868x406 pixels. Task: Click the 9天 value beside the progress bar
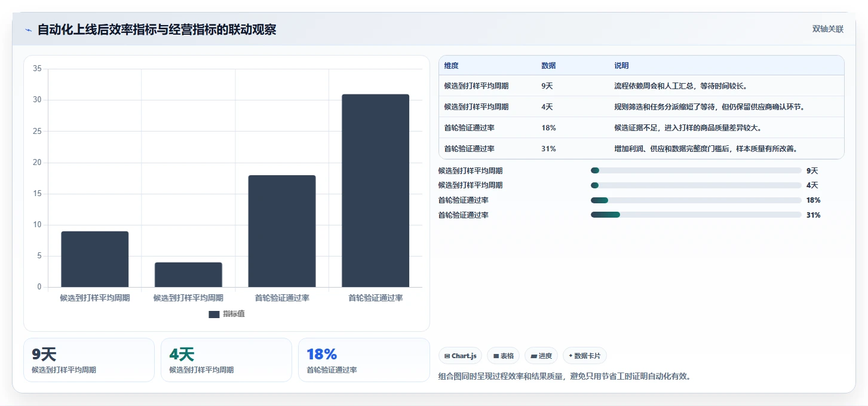click(812, 170)
